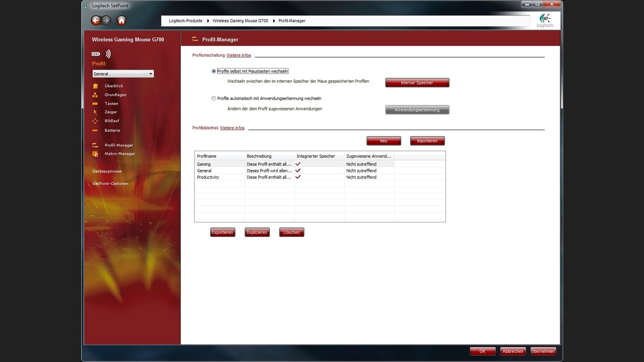The width and height of the screenshot is (644, 362).
Task: Click the Anwendungserkennung button
Action: coord(417,110)
